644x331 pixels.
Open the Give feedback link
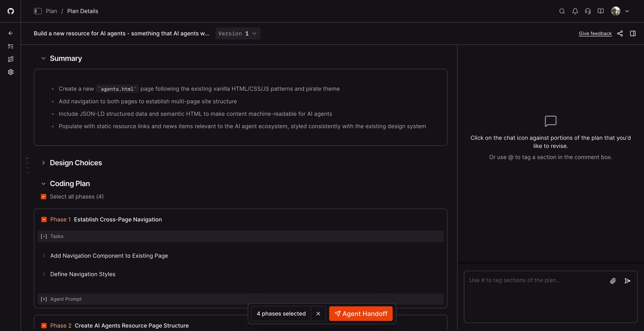coord(595,33)
